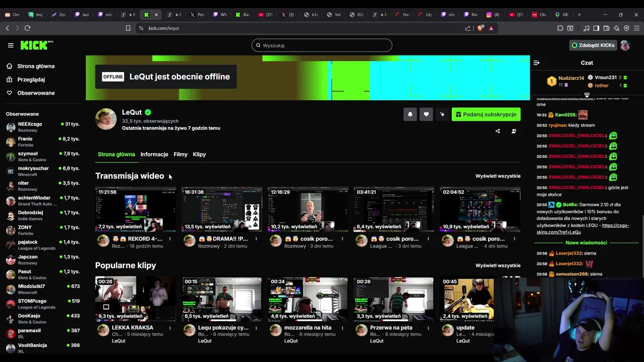Focus the Wyszukaj search field
Viewport: 644px width, 362px height.
(322, 45)
